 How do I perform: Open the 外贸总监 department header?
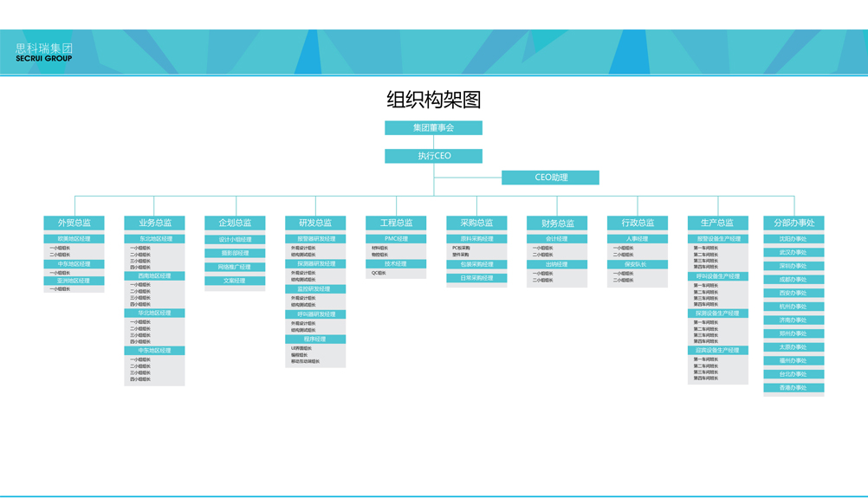point(74,223)
